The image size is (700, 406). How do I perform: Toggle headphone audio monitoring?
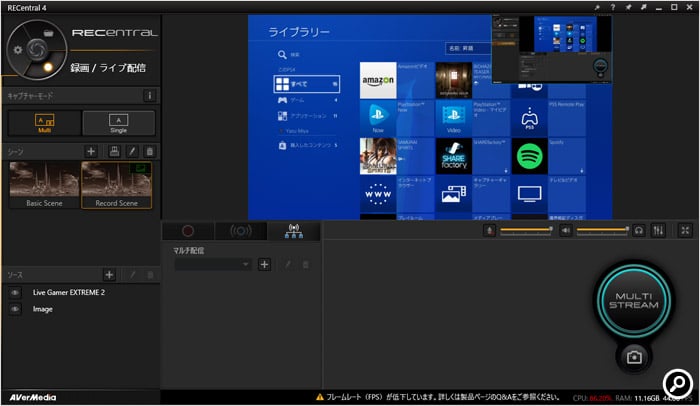639,230
